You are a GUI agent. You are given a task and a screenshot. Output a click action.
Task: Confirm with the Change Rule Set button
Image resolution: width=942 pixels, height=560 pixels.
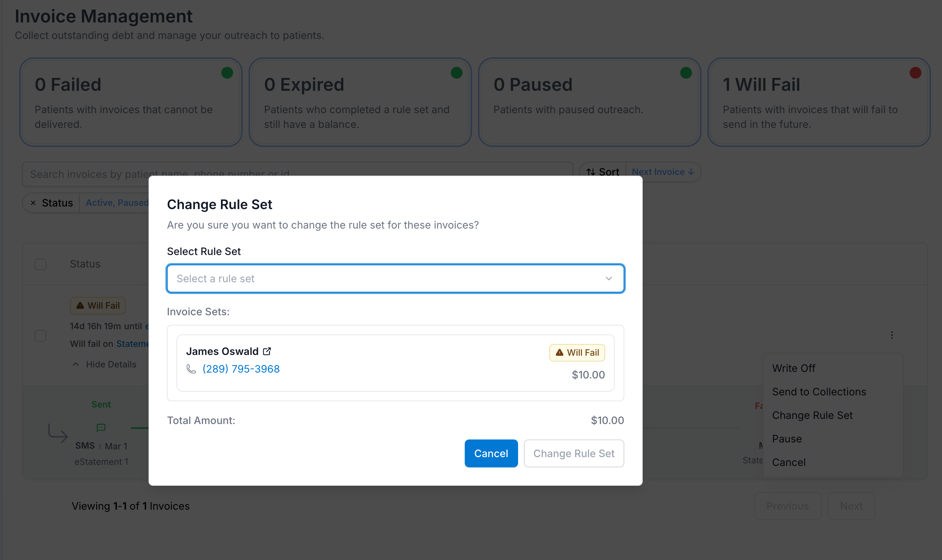[574, 453]
